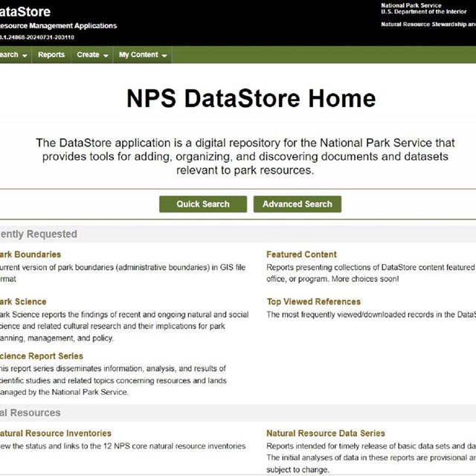This screenshot has height=476, width=476.
Task: Open the Natural Resource Inventories link
Action: pyautogui.click(x=55, y=433)
